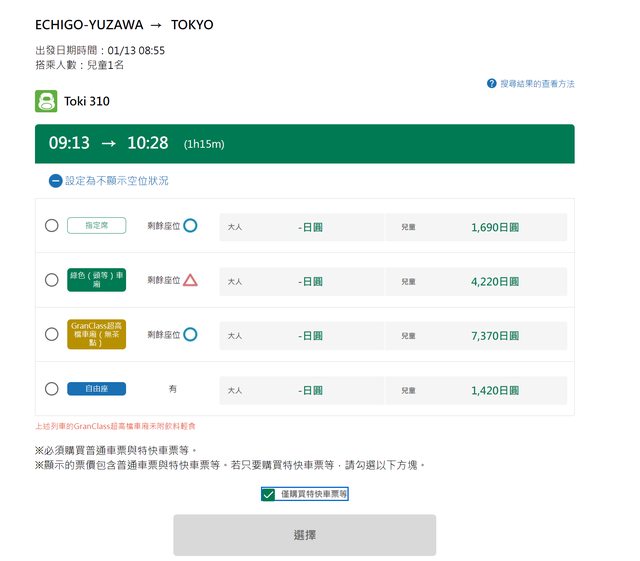Click the white 指定席 seat label badge

point(96,226)
